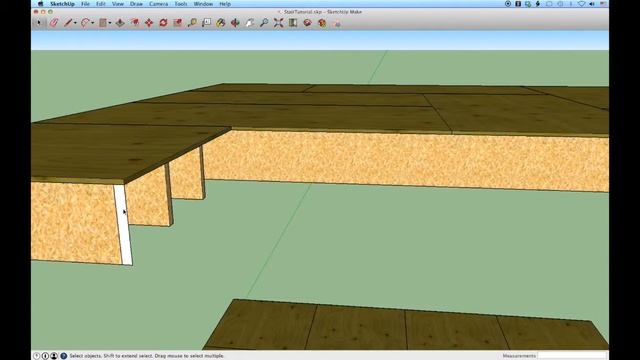Open the book-shaped icon in the toolbar
Viewport: 640px width, 360px height.
pyautogui.click(x=293, y=23)
